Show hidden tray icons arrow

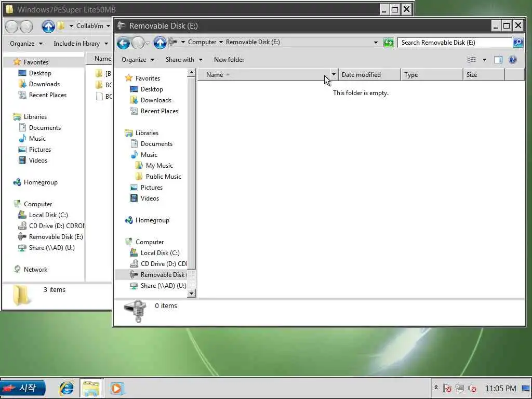[x=436, y=388]
